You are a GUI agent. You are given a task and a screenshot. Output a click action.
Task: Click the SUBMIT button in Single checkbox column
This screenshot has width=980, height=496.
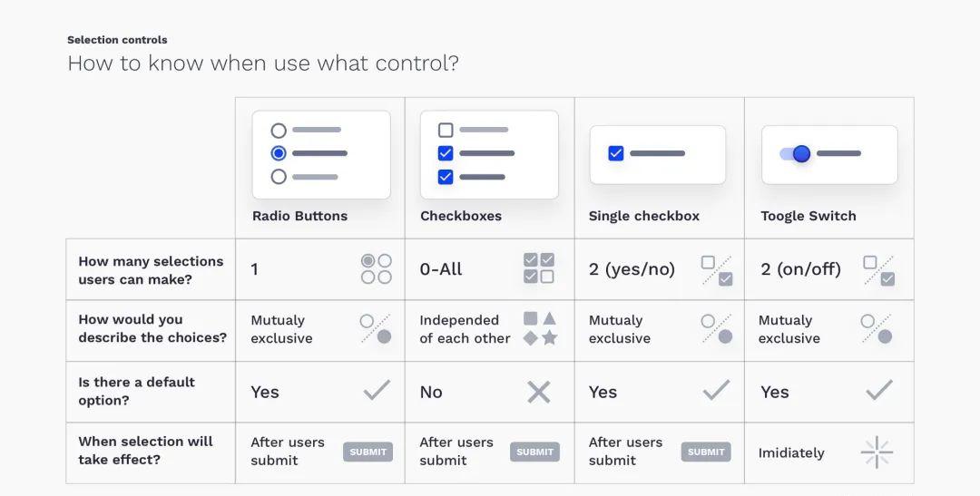click(706, 452)
